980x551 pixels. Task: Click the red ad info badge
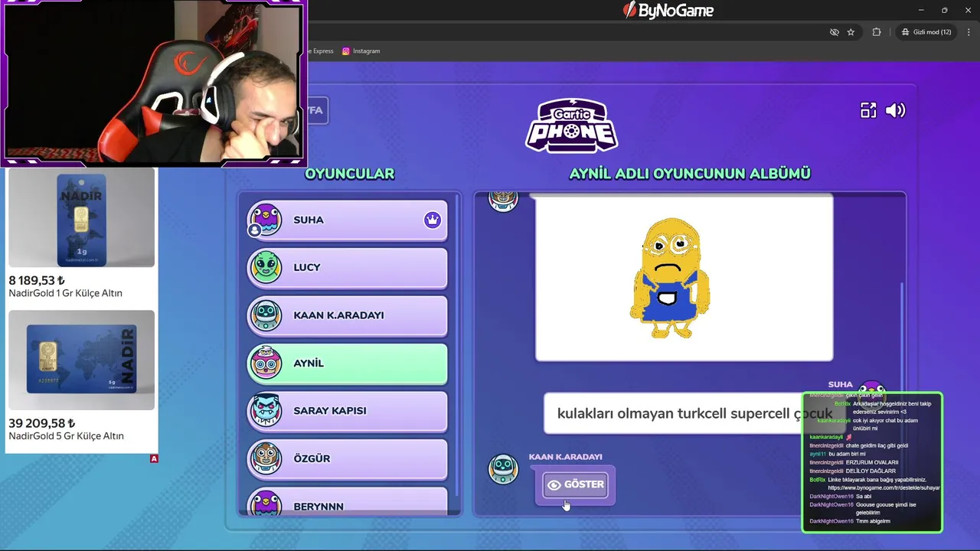[x=154, y=458]
